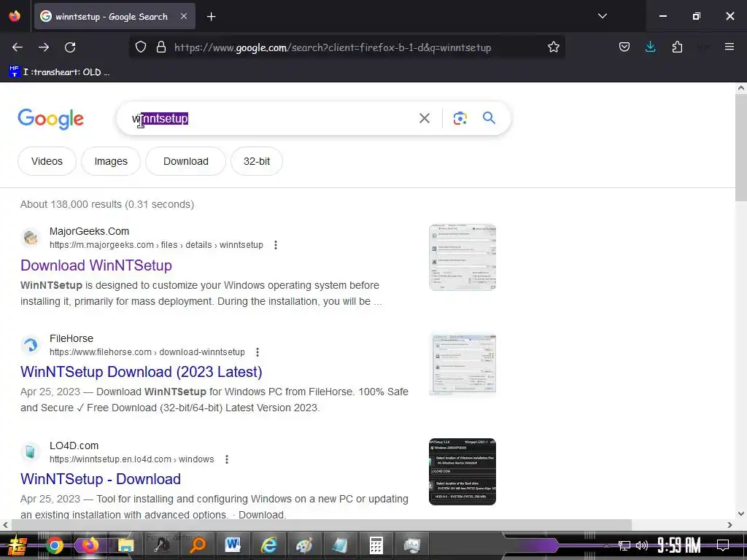The image size is (747, 560).
Task: Go to Google homepage via logo
Action: coord(50,119)
